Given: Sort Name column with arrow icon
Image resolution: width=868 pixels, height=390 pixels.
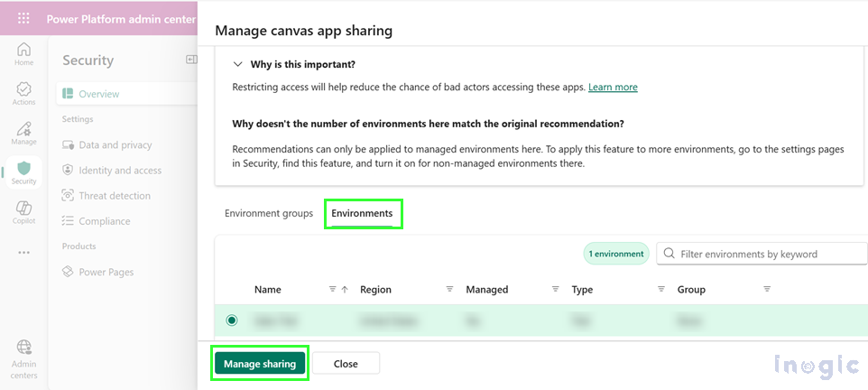Looking at the screenshot, I should click(345, 289).
